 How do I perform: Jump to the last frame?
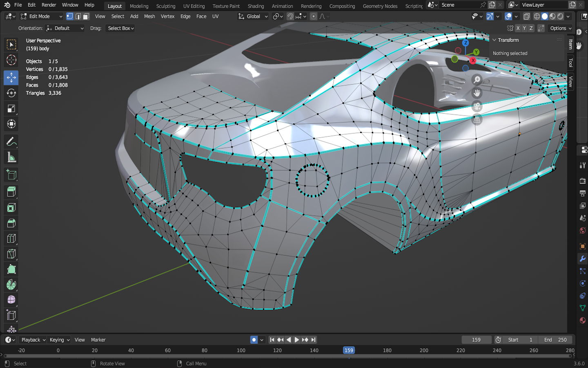(x=313, y=340)
